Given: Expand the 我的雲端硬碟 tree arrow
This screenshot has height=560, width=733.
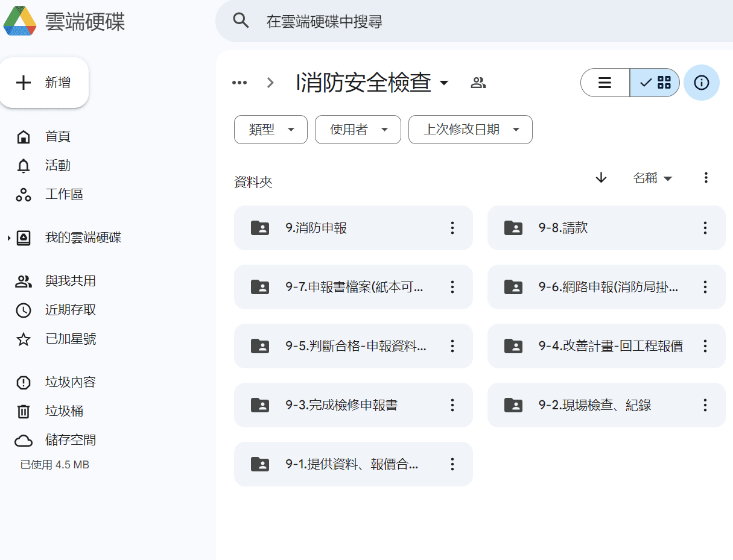Looking at the screenshot, I should coord(9,238).
